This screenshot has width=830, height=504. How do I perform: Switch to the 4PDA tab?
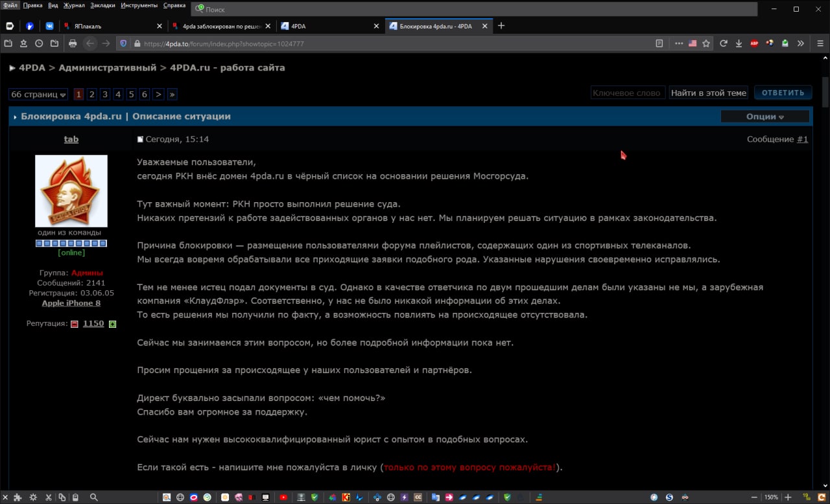[331, 26]
